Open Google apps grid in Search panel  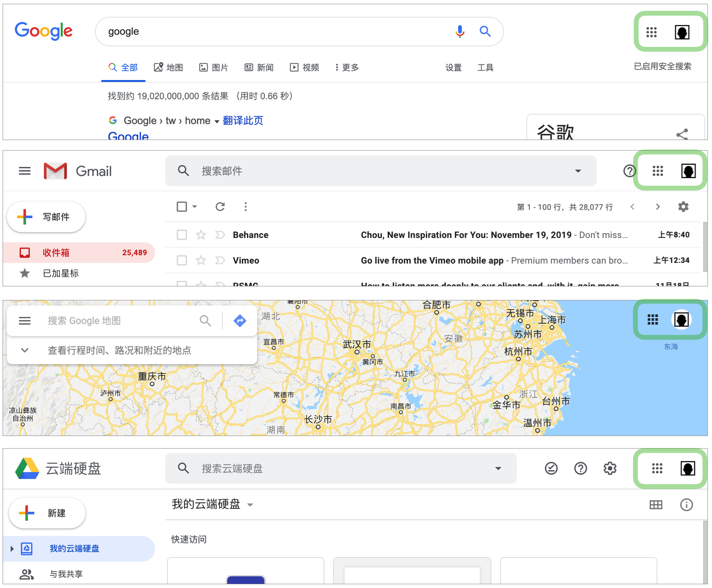pyautogui.click(x=651, y=32)
